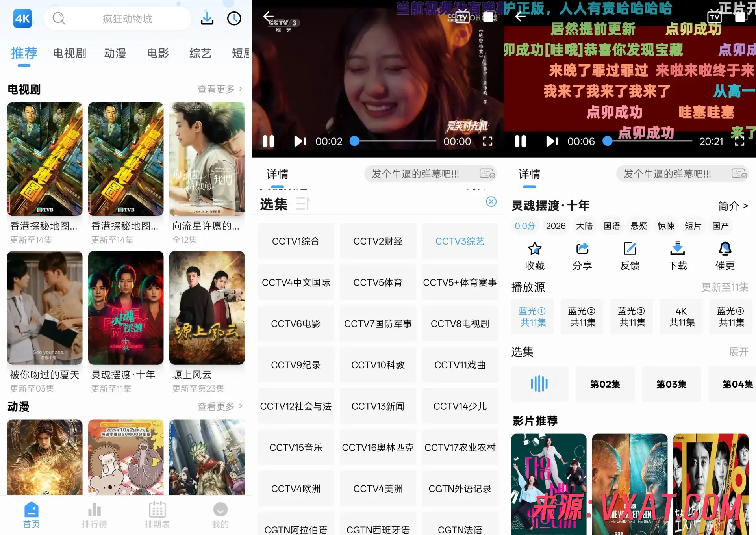Expand the 简介 synopsis arrow
Image resolution: width=756 pixels, height=535 pixels.
click(733, 206)
